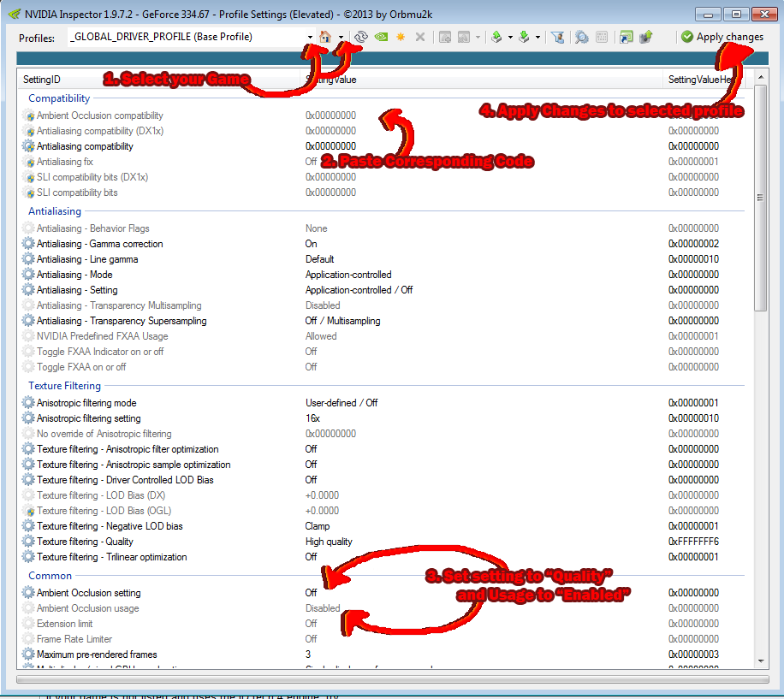
Task: Click gear icon of Anisotropic filtering mode
Action: pyautogui.click(x=28, y=402)
